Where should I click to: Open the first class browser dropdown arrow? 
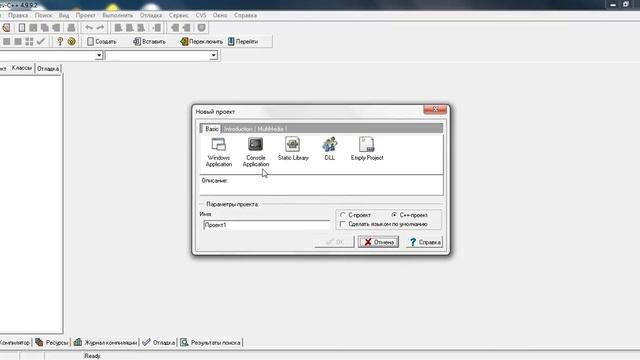tap(99, 56)
